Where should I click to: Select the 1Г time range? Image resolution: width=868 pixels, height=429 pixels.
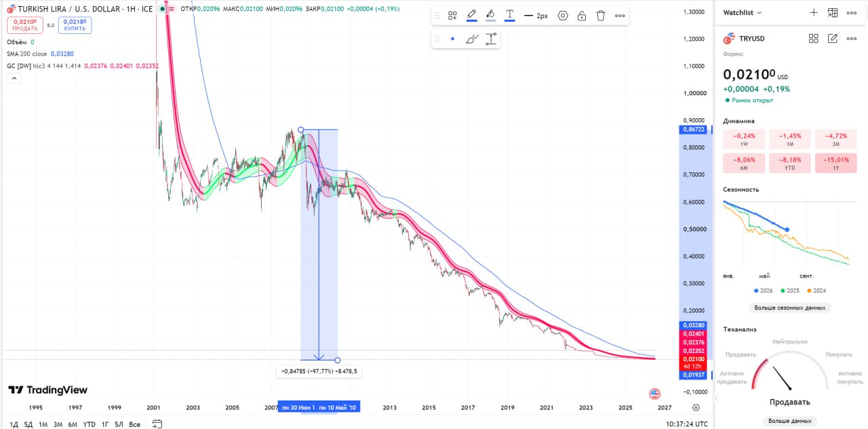pyautogui.click(x=105, y=424)
